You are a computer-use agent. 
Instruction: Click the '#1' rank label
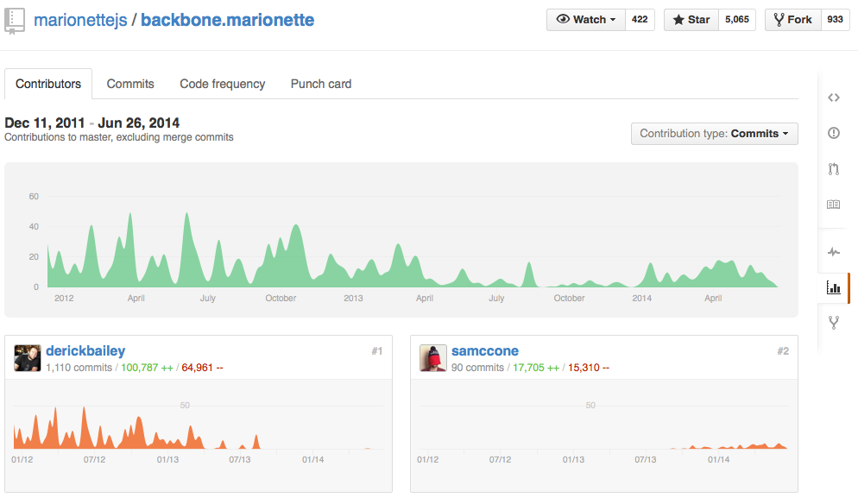(377, 351)
